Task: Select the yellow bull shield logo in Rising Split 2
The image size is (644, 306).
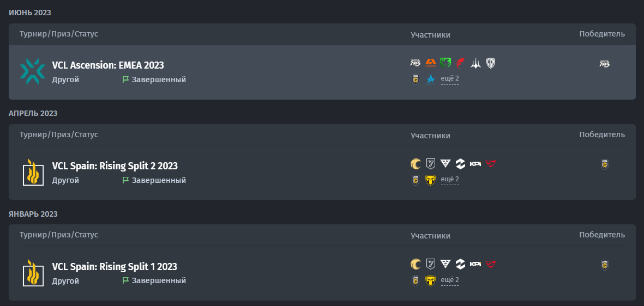Action: click(x=430, y=180)
